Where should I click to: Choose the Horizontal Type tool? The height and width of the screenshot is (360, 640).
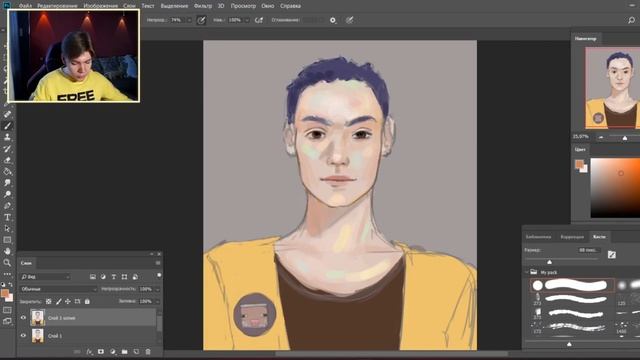[x=7, y=217]
